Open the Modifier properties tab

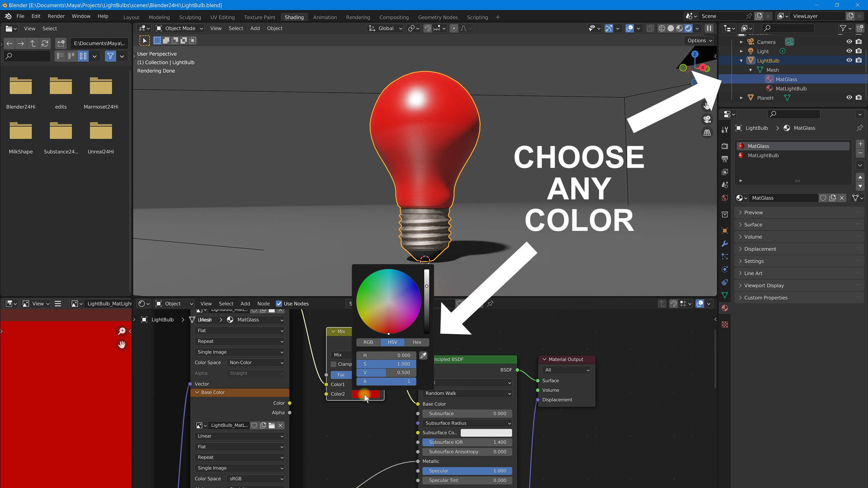725,244
